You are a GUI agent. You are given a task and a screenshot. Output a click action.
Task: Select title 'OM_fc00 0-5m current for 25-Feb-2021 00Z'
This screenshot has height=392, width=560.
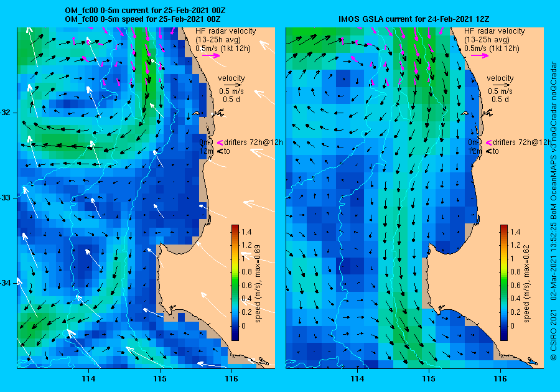coord(145,11)
